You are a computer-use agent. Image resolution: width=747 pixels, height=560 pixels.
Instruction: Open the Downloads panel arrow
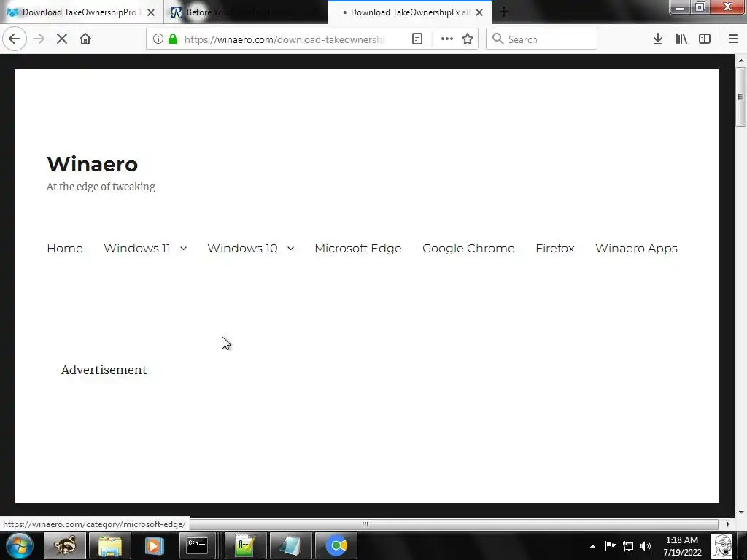pos(658,39)
